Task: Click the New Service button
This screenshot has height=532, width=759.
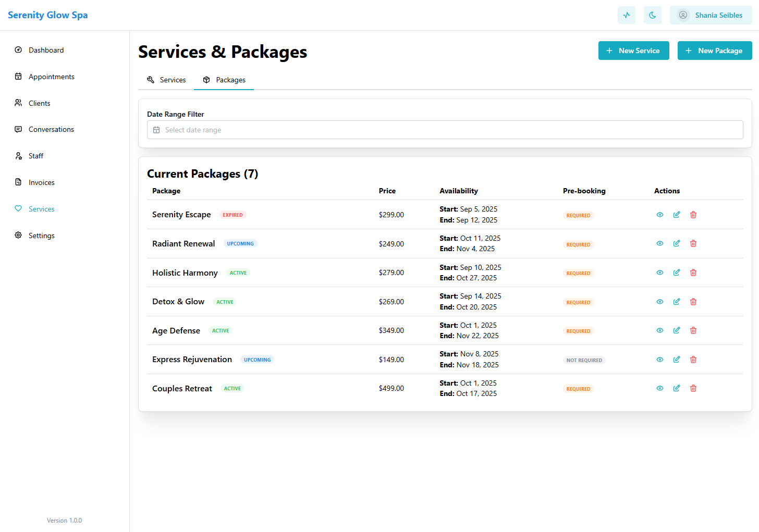Action: [x=633, y=51]
